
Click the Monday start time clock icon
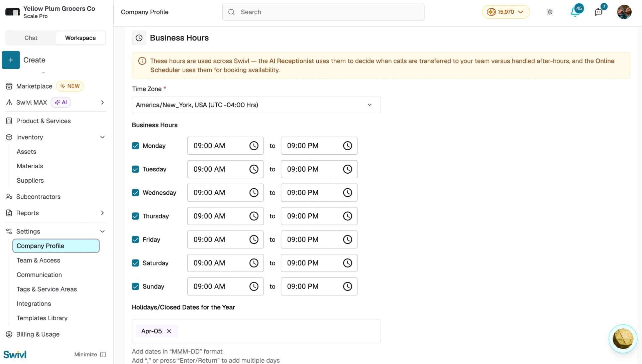(254, 146)
